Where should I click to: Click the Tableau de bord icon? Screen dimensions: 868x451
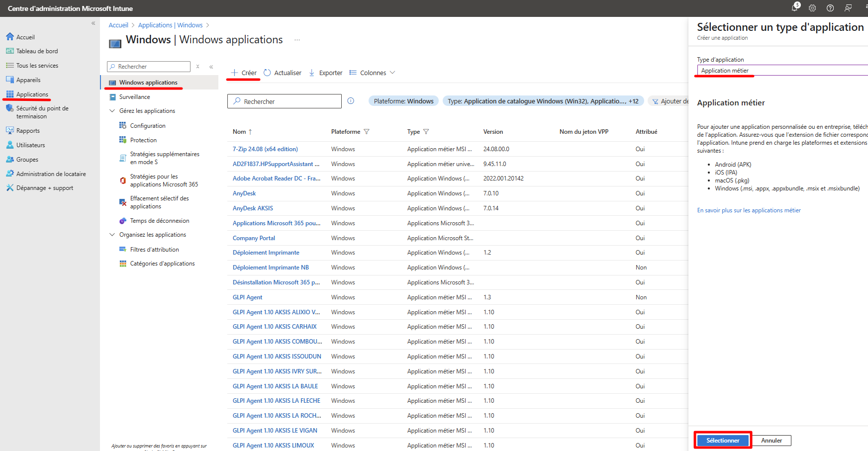[10, 51]
